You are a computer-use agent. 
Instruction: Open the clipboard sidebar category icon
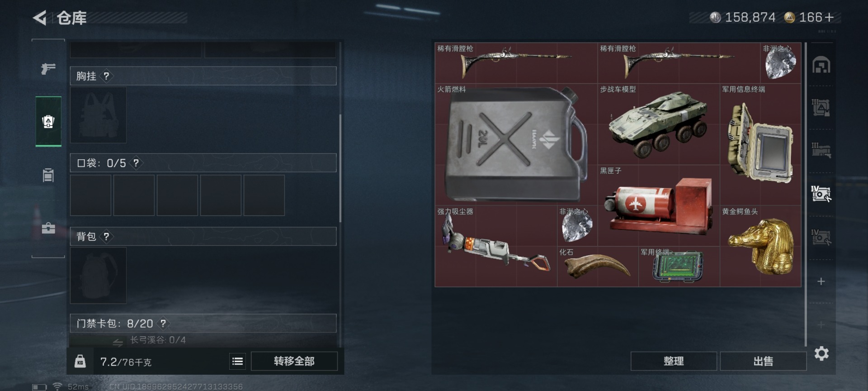pyautogui.click(x=48, y=175)
